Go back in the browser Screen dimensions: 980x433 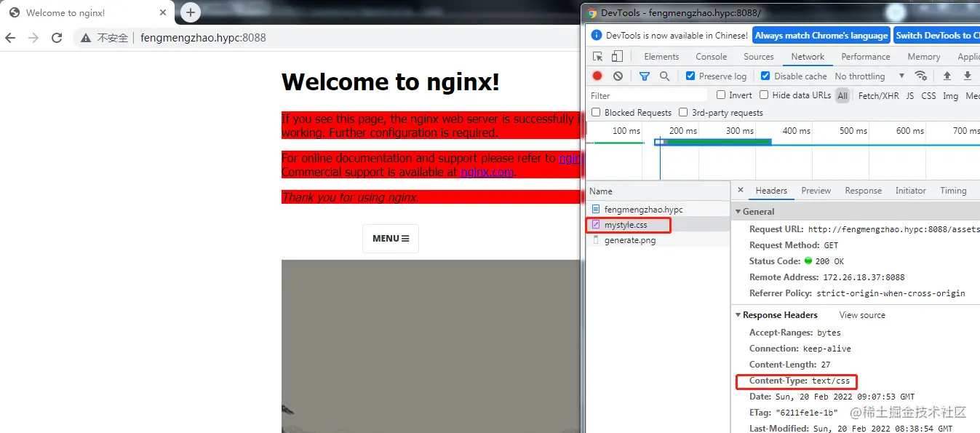click(10, 38)
